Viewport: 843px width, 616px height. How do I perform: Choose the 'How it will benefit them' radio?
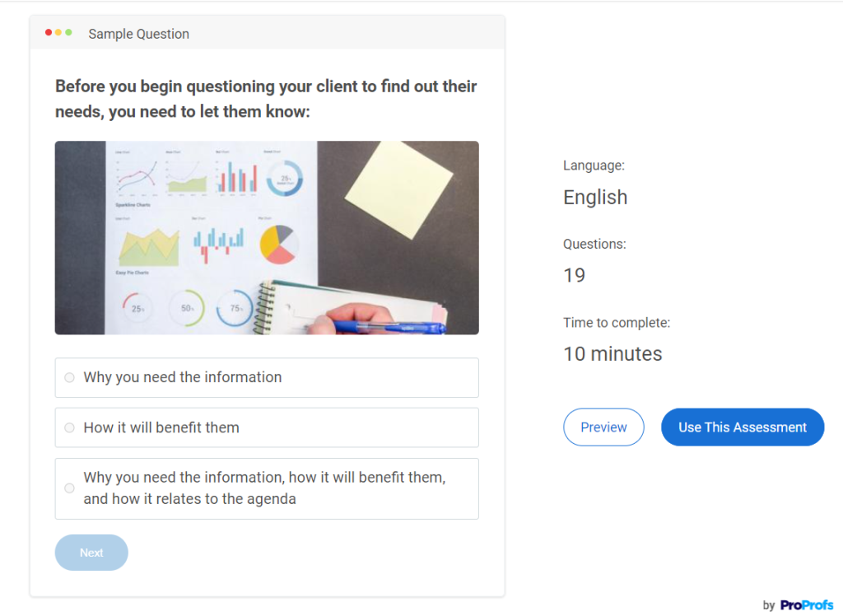point(69,428)
